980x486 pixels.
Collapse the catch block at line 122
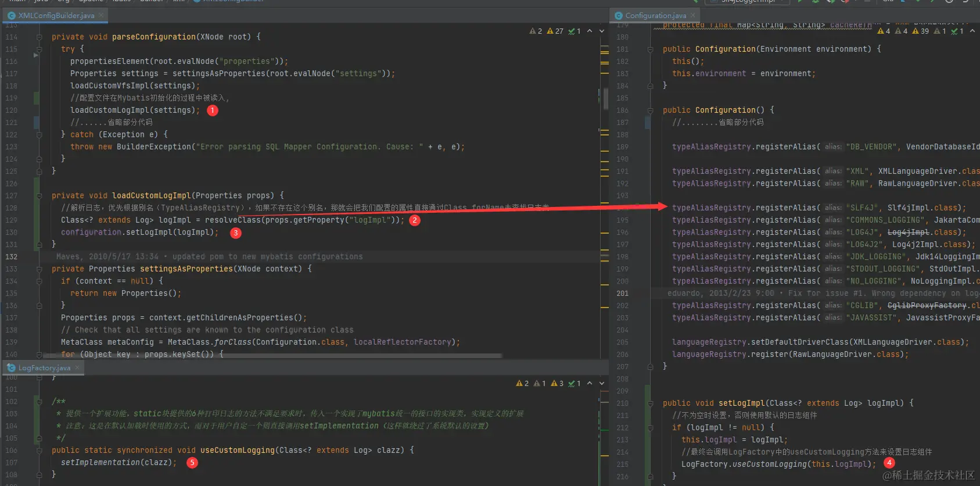40,134
